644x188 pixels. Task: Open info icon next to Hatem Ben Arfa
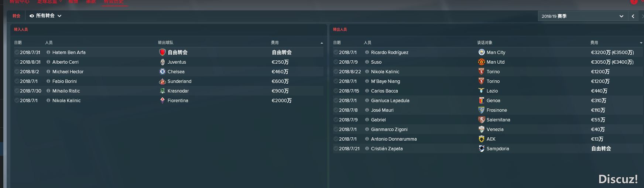coord(48,52)
